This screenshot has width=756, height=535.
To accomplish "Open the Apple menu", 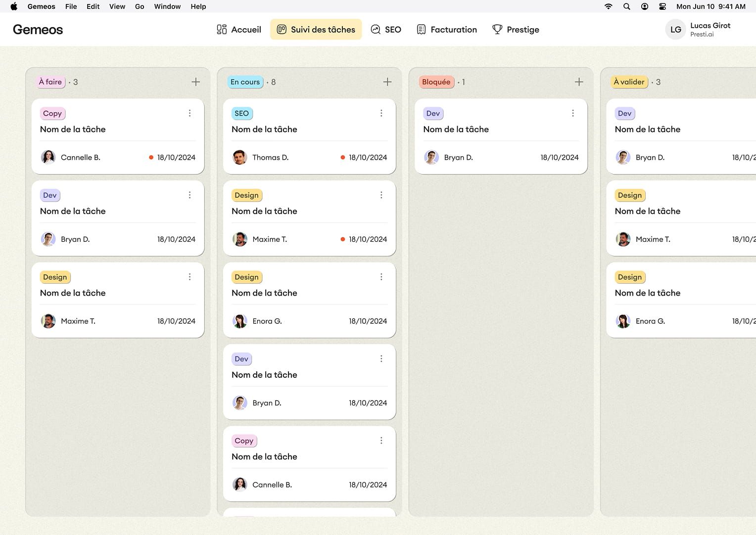I will [14, 6].
